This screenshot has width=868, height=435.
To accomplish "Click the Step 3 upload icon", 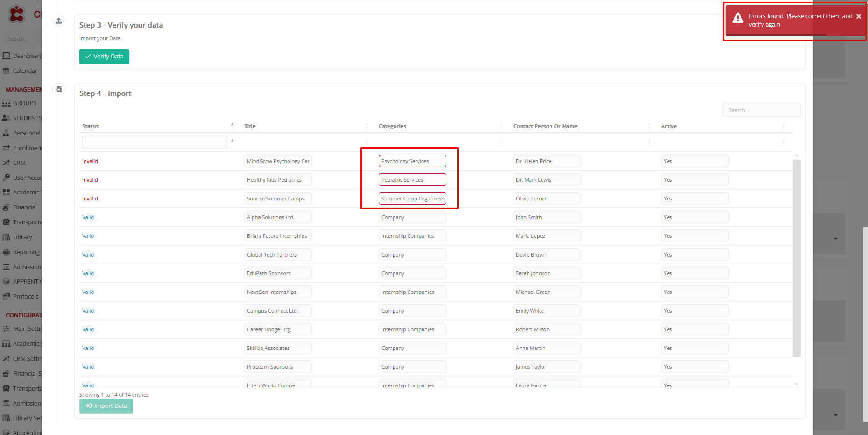I will pyautogui.click(x=58, y=21).
